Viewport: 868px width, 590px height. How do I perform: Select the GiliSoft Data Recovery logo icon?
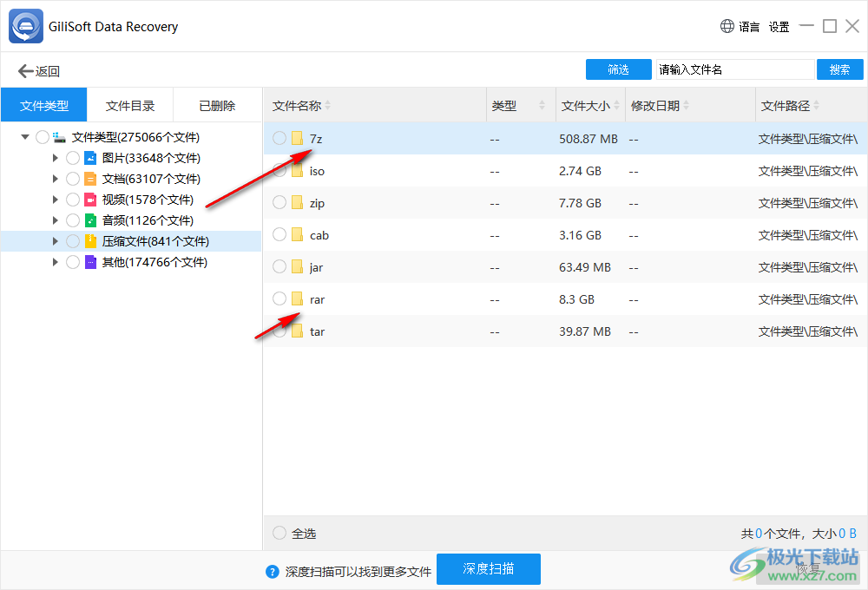[x=24, y=26]
